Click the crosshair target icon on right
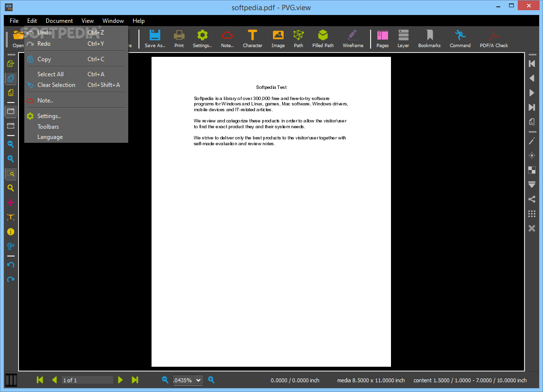Screen dimensions: 543x392 click(532, 155)
